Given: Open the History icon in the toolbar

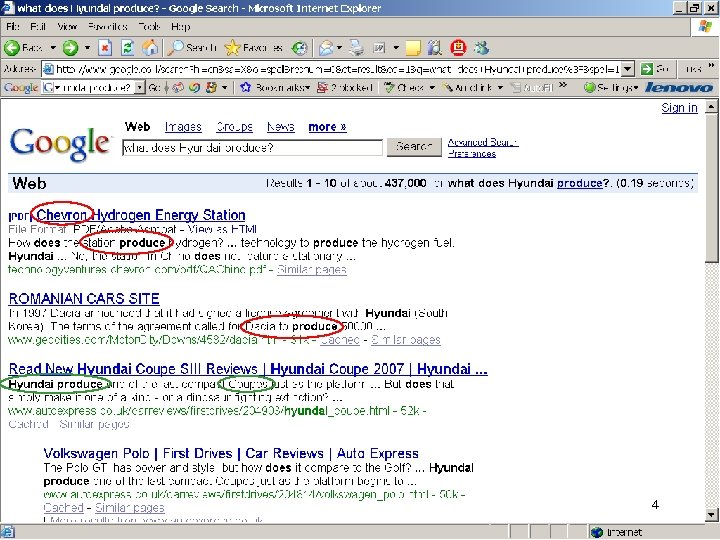Looking at the screenshot, I should point(299,48).
